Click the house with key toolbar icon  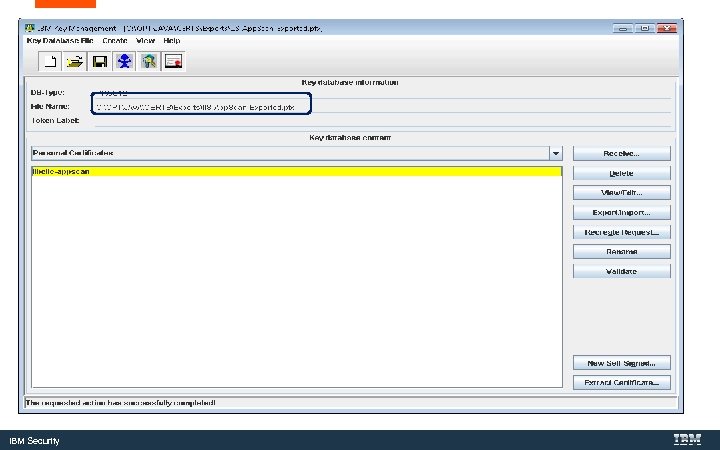pyautogui.click(x=149, y=61)
